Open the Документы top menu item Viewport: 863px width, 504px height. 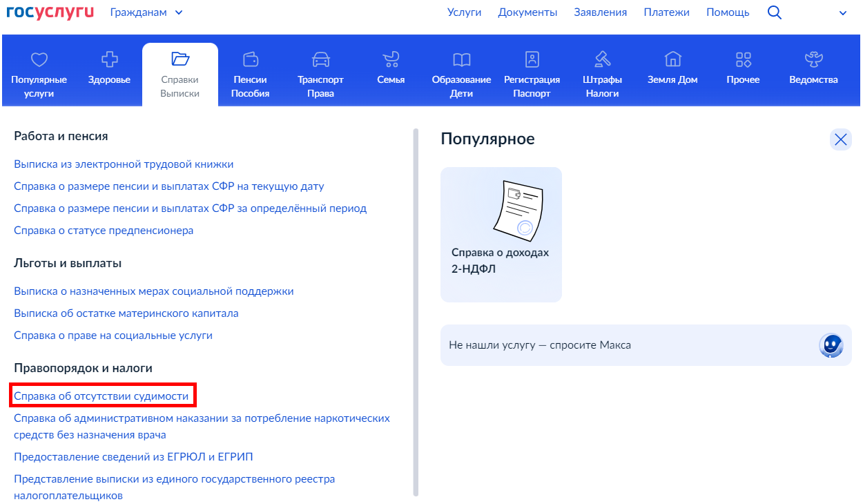pos(527,12)
